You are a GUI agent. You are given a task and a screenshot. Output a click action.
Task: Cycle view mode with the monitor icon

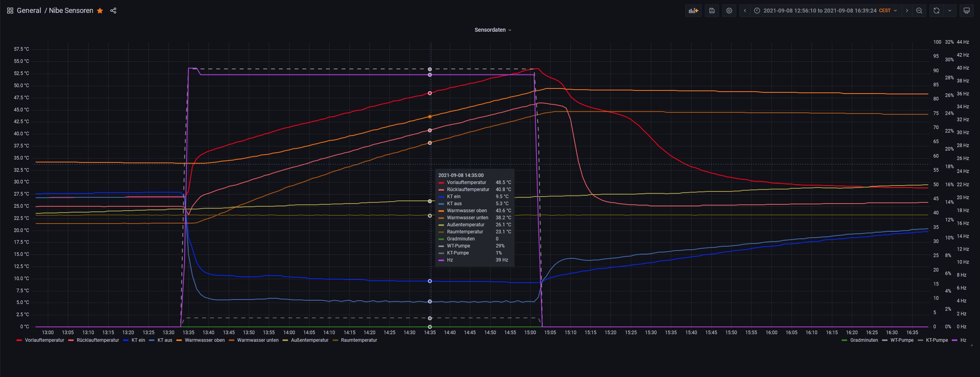(x=966, y=11)
